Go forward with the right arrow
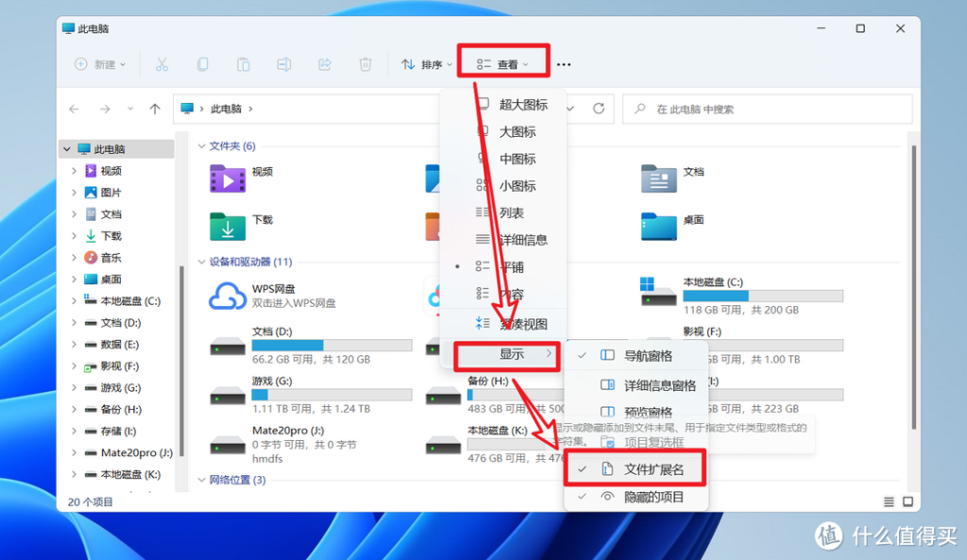Viewport: 967px width, 560px height. pos(105,110)
